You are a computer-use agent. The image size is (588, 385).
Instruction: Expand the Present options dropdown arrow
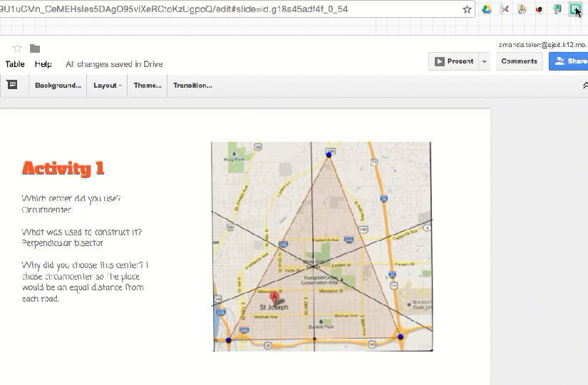[x=485, y=61]
